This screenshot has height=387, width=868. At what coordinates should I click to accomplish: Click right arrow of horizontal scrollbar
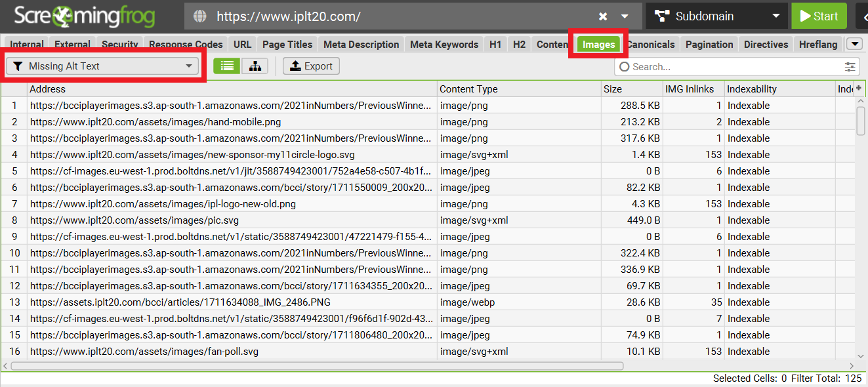(x=851, y=366)
